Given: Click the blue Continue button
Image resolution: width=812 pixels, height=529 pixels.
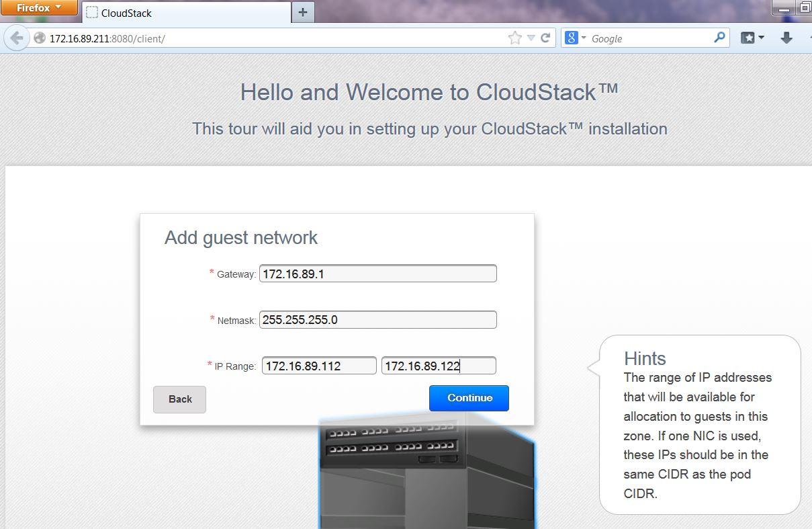Looking at the screenshot, I should [x=469, y=398].
